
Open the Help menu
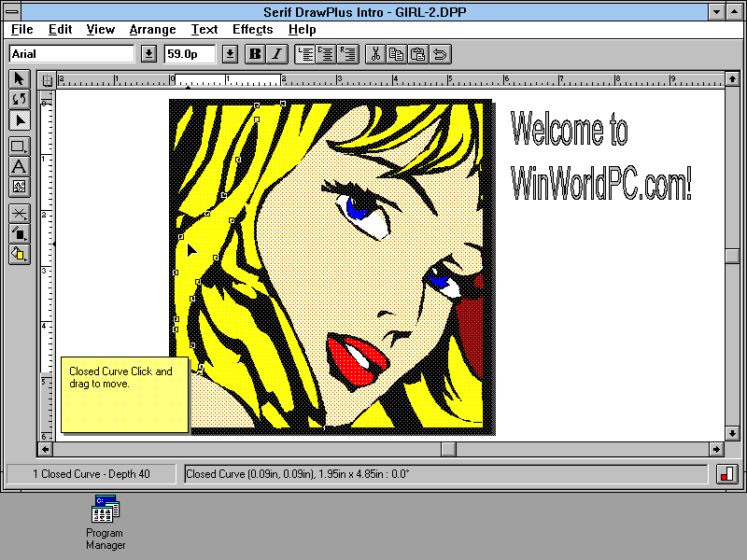tap(302, 30)
